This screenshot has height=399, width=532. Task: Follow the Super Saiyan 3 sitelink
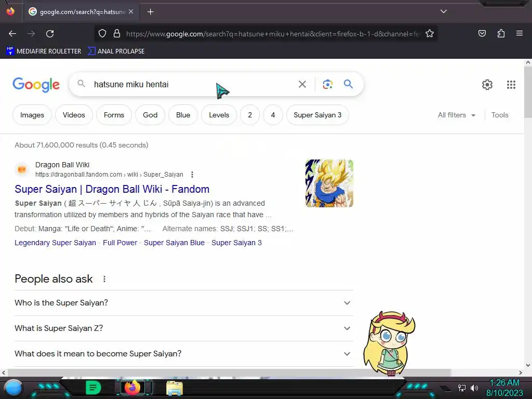[236, 243]
